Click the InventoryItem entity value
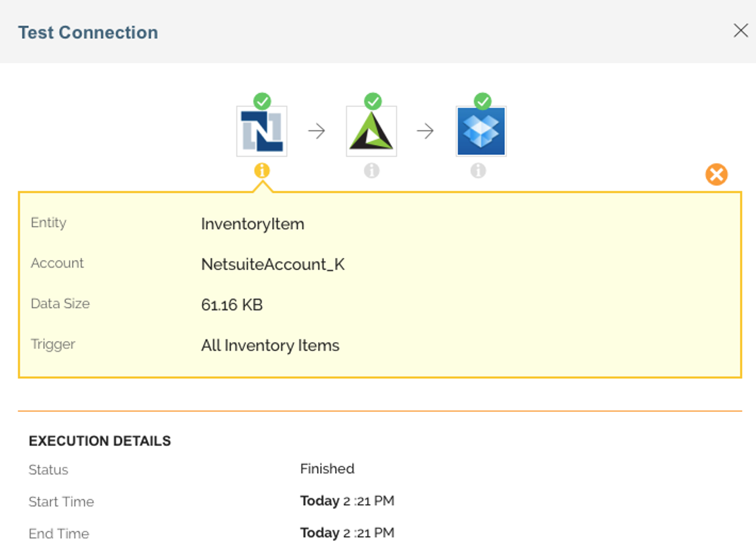 (253, 224)
